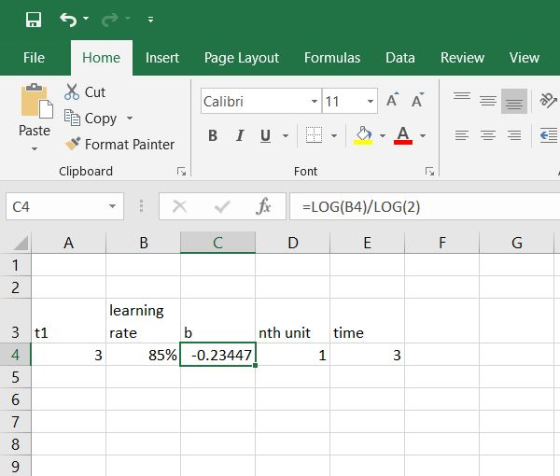Toggle Underline formatting
The image size is (560, 476).
point(265,136)
